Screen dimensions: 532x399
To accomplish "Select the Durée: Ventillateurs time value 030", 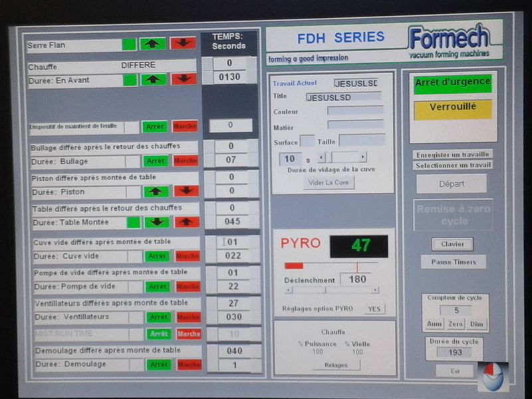I will point(234,317).
